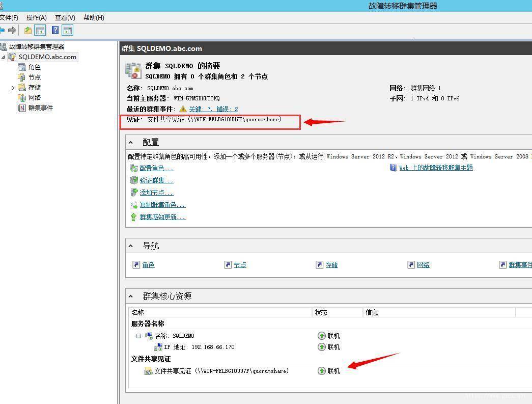The height and width of the screenshot is (404, 532).
Task: Click the 角色 tree icon
Action: pyautogui.click(x=22, y=67)
